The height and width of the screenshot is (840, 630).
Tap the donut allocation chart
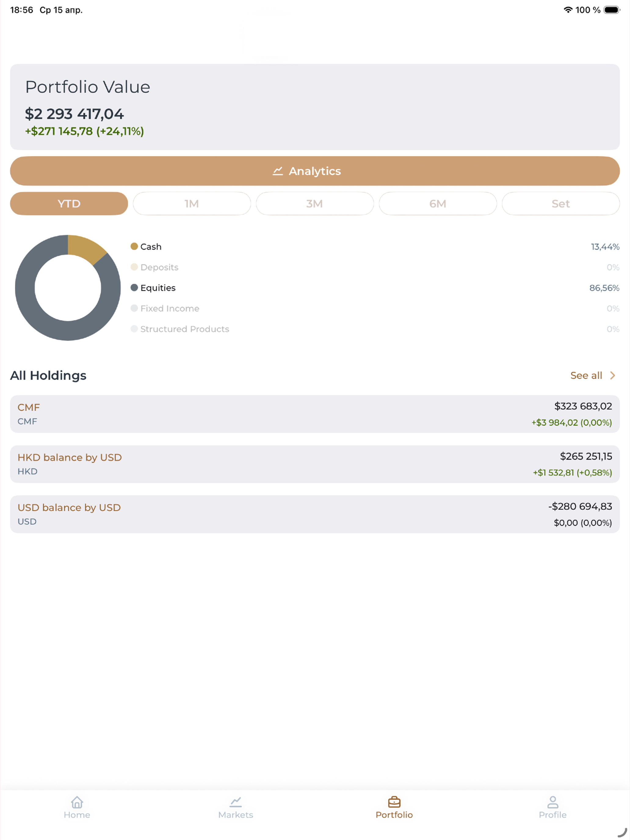click(x=68, y=288)
